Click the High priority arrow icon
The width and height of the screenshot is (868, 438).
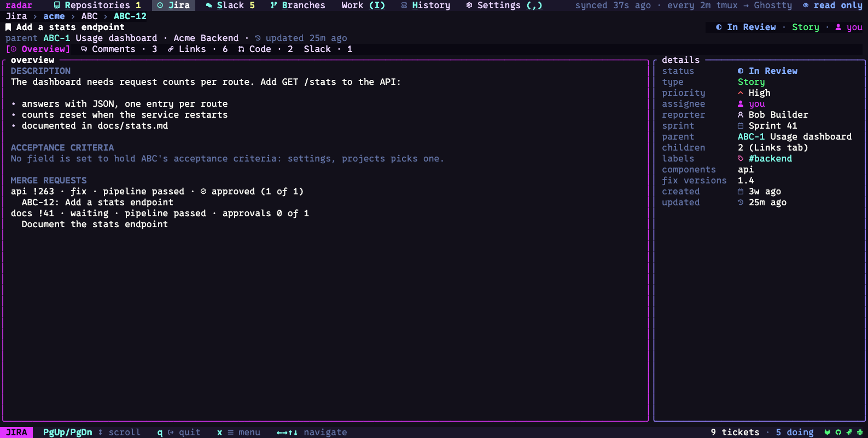coord(741,93)
